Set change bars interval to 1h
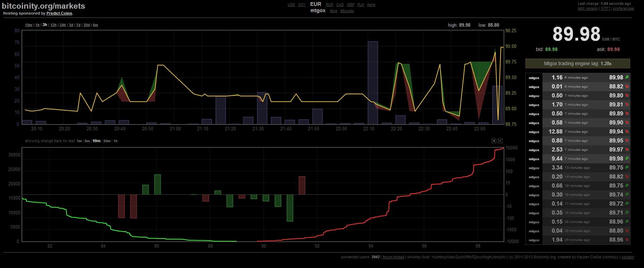The height and width of the screenshot is (268, 644). tap(115, 141)
